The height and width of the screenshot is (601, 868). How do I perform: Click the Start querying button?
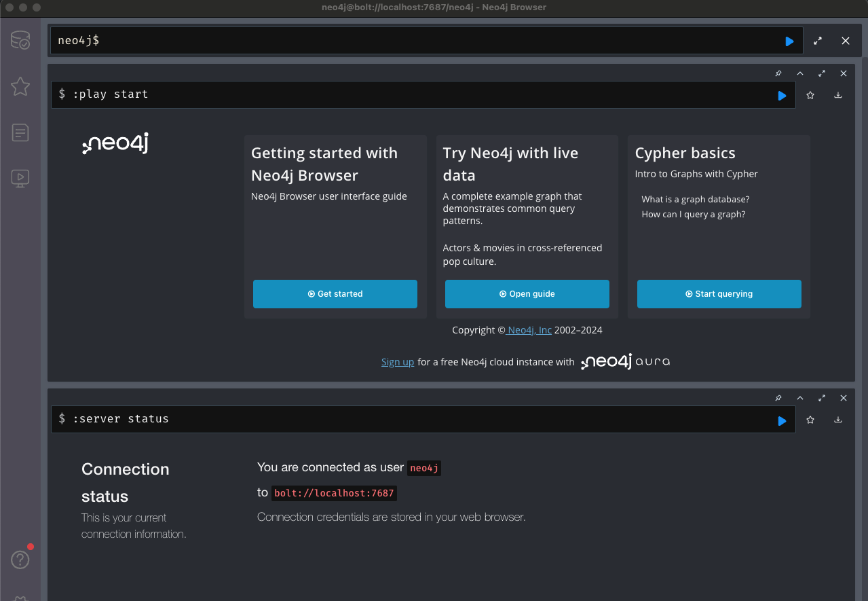tap(719, 294)
